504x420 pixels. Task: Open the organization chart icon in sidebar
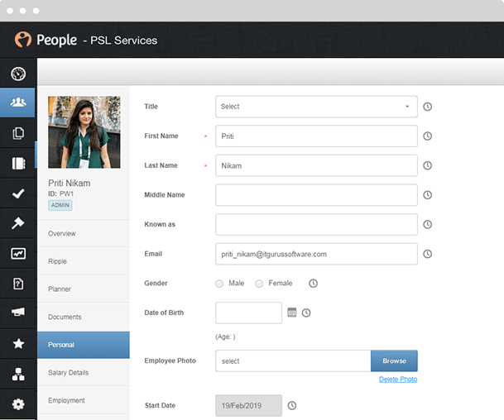click(18, 374)
